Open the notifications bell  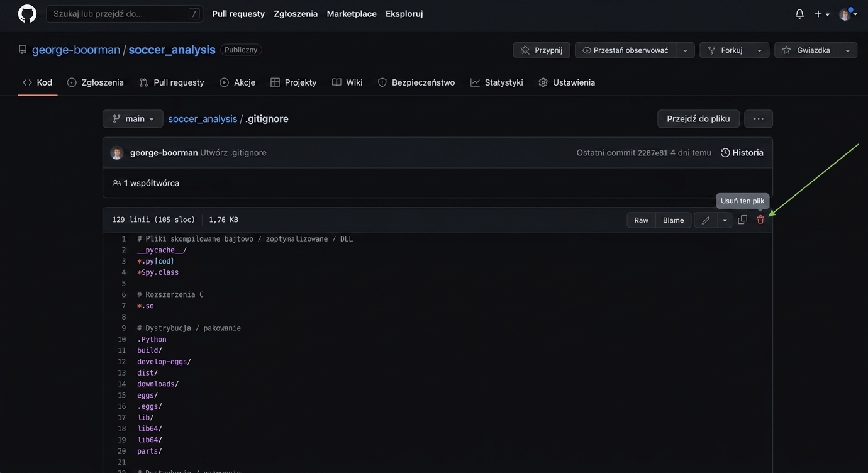tap(799, 14)
